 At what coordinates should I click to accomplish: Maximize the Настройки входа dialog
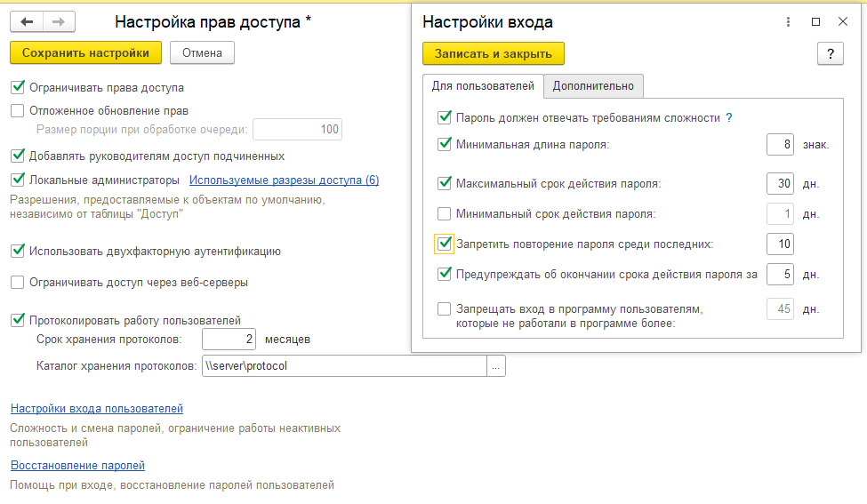click(x=815, y=22)
